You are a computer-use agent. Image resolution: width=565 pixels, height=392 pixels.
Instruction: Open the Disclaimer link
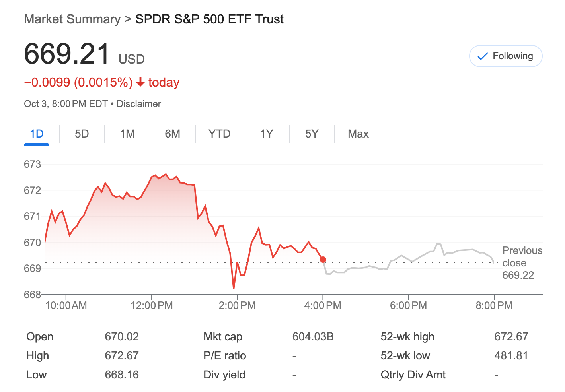pyautogui.click(x=138, y=104)
